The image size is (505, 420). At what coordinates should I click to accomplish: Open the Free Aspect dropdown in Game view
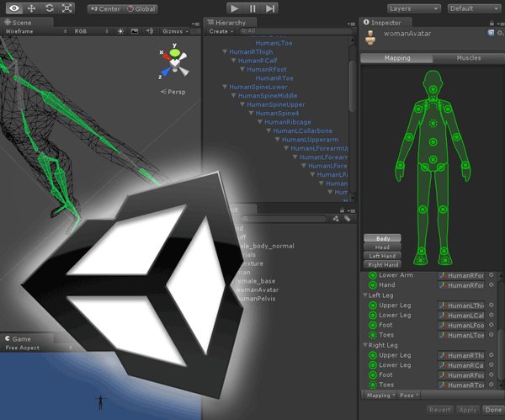pyautogui.click(x=39, y=348)
